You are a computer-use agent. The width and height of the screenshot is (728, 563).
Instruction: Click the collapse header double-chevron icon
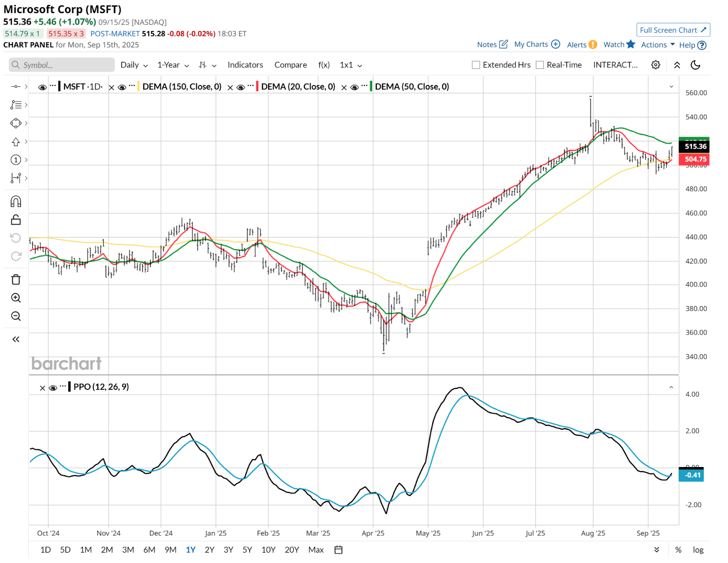click(677, 65)
